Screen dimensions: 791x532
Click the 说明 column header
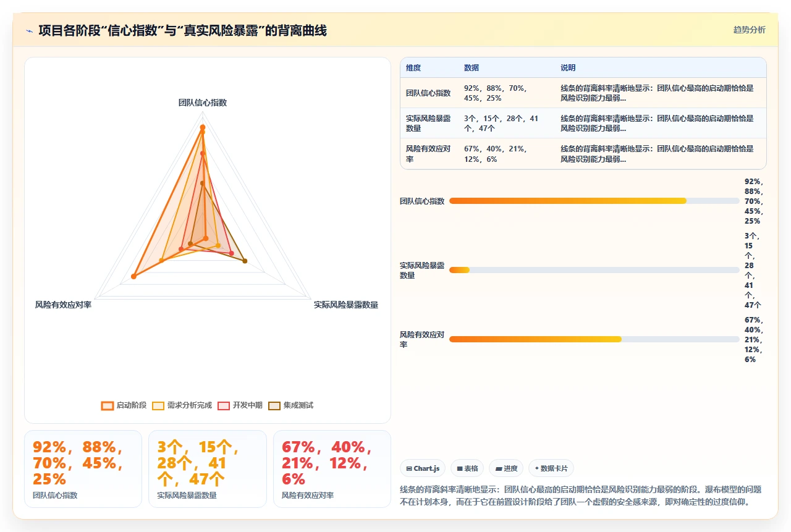tap(568, 68)
